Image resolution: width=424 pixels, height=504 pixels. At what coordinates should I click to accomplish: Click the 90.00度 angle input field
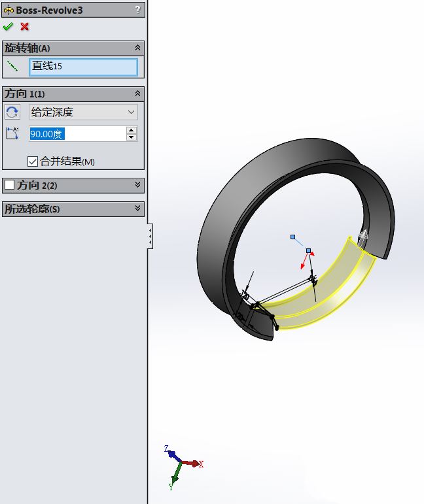pyautogui.click(x=77, y=134)
